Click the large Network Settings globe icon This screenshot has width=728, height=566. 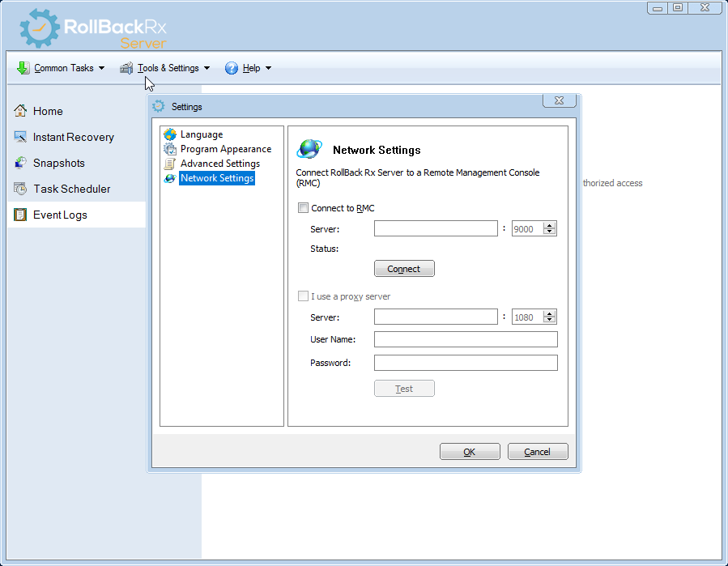coord(309,149)
